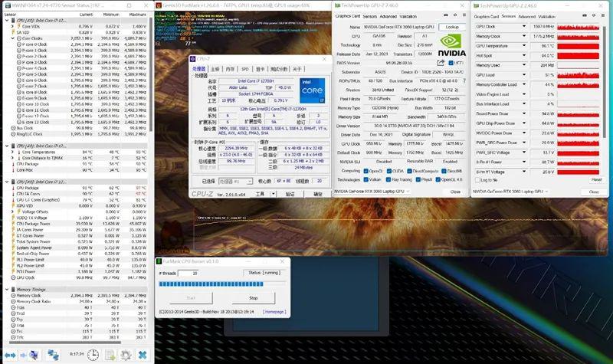This screenshot has height=364, width=613.
Task: Switch to the 主板 tab in CPU-Z
Action: coord(215,69)
